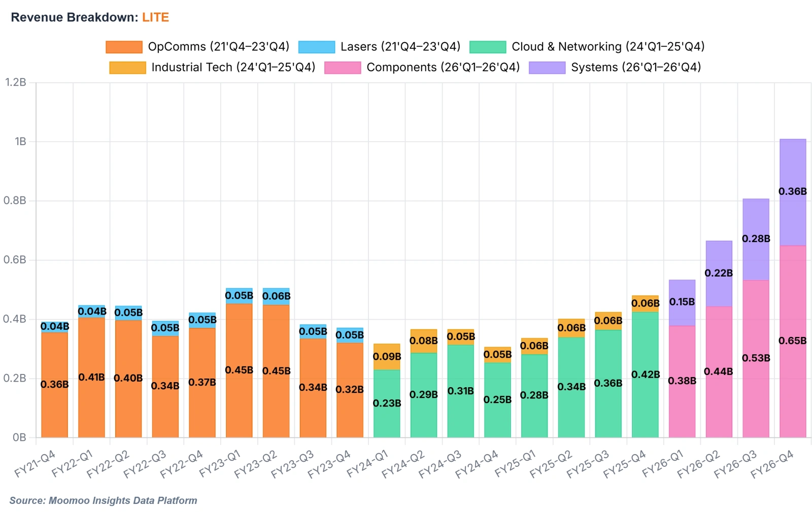Click the FY22-Q2 x-axis label

[x=108, y=464]
